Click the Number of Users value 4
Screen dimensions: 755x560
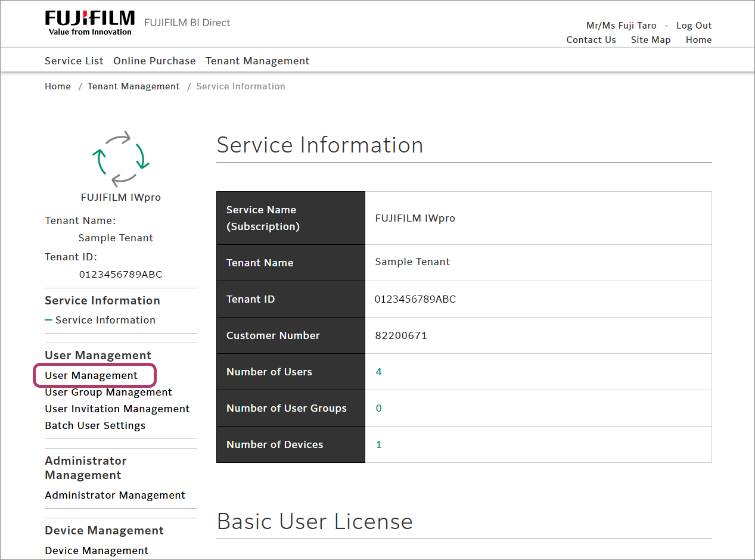click(378, 372)
